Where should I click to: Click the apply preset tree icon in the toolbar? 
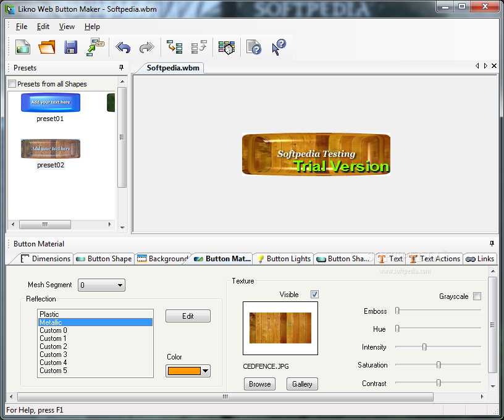tap(175, 47)
